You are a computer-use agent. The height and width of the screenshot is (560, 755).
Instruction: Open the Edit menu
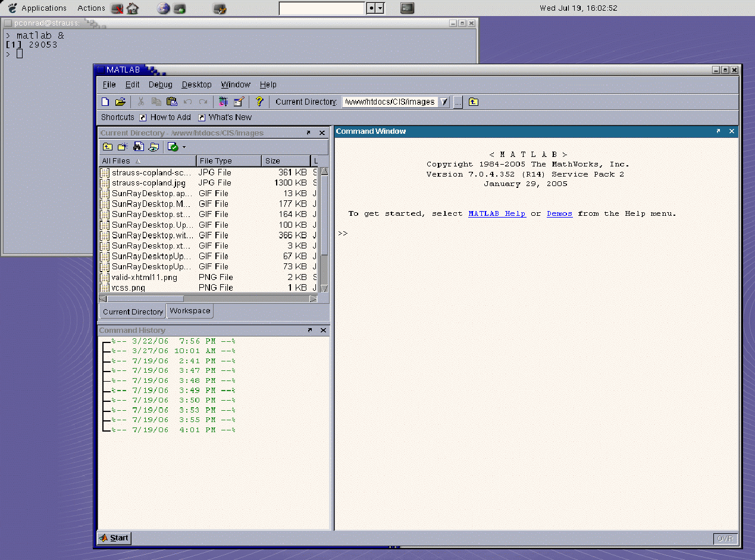(x=132, y=84)
